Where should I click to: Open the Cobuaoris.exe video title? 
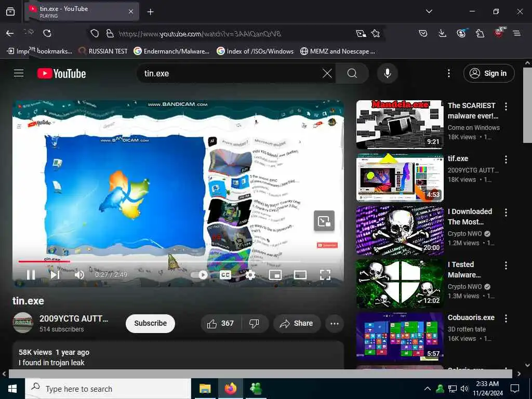point(471,317)
